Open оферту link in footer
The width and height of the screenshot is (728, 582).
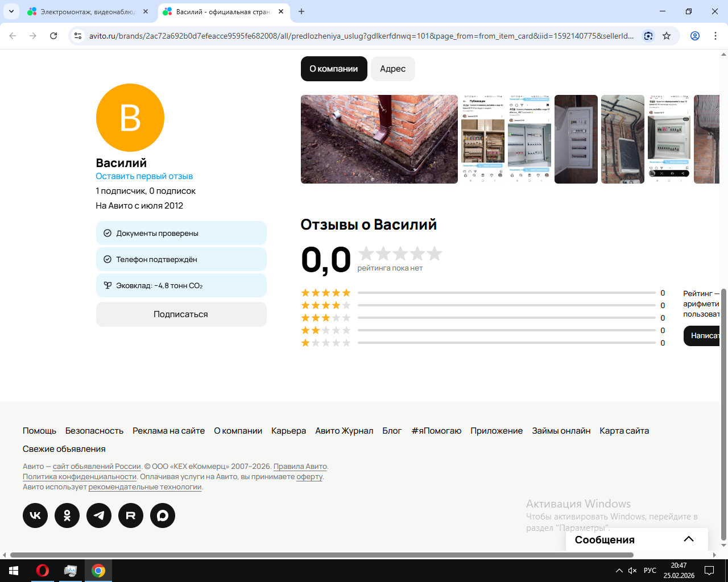(x=309, y=477)
